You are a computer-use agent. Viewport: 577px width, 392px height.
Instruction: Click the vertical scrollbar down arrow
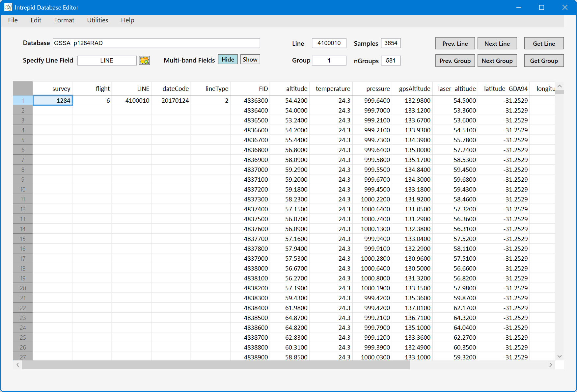(x=560, y=356)
